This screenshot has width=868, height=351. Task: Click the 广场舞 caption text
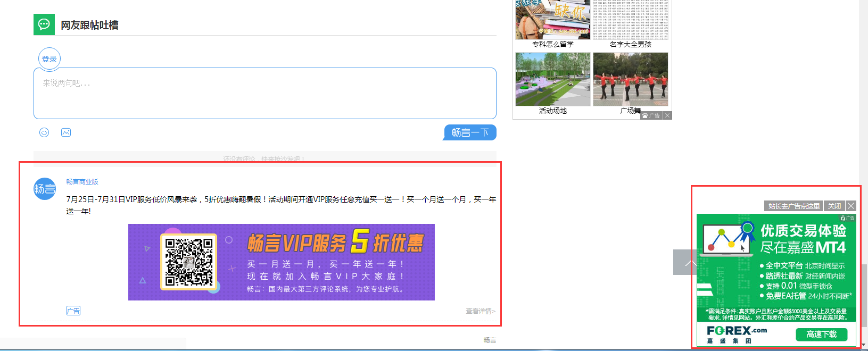click(x=631, y=111)
